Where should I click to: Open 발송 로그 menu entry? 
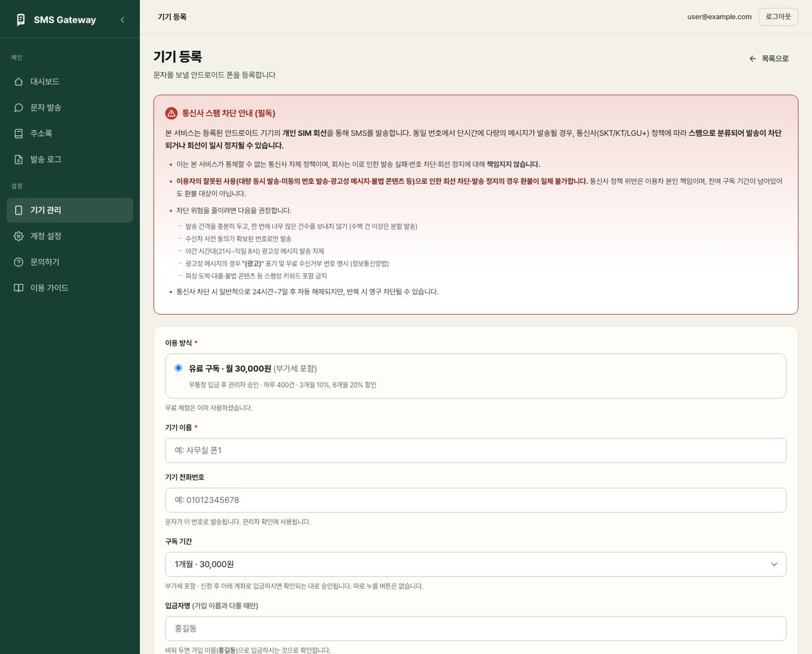click(x=70, y=160)
